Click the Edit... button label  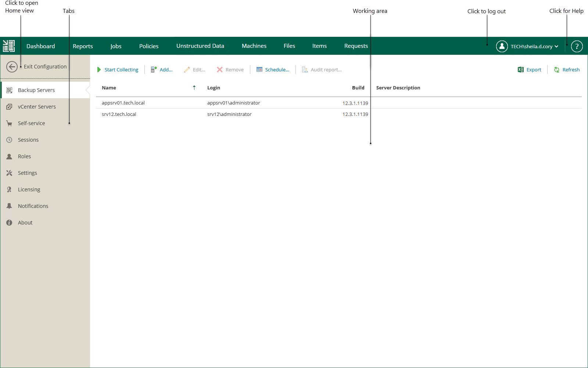tap(199, 70)
